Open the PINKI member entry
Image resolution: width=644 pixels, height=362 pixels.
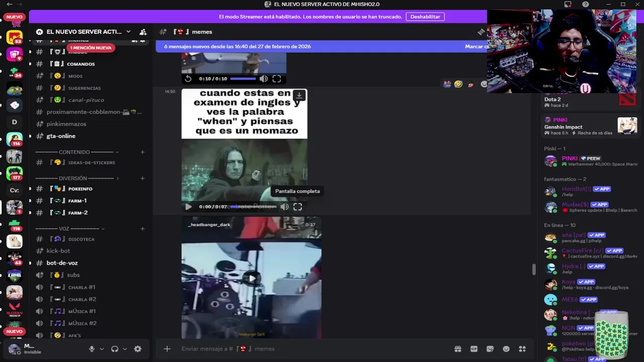pyautogui.click(x=590, y=161)
